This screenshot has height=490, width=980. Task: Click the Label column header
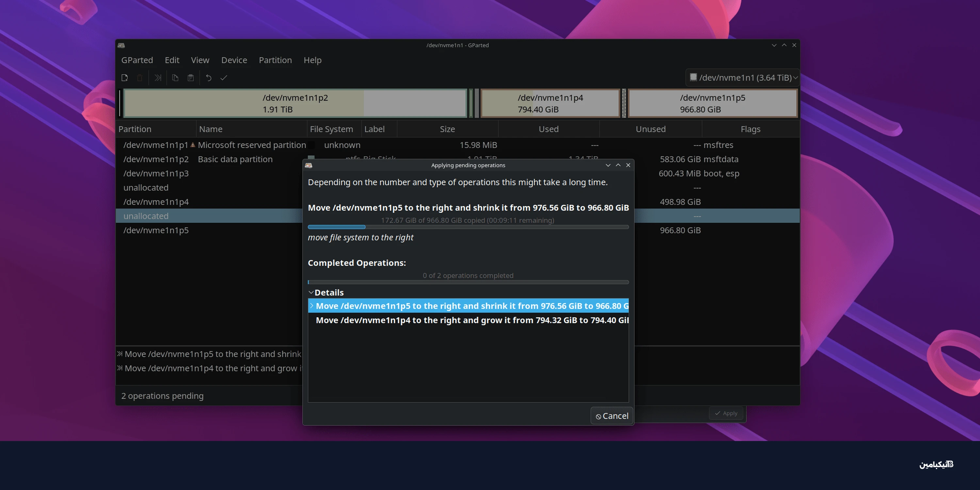(x=379, y=129)
